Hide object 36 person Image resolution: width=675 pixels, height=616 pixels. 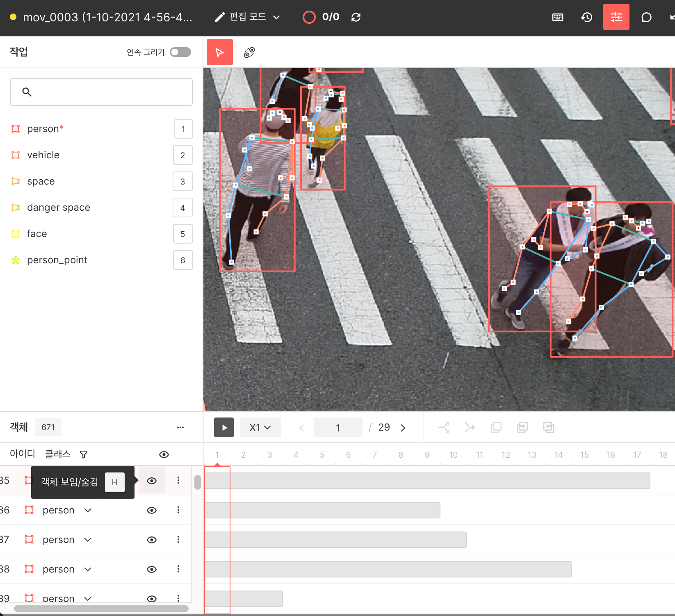pyautogui.click(x=152, y=510)
